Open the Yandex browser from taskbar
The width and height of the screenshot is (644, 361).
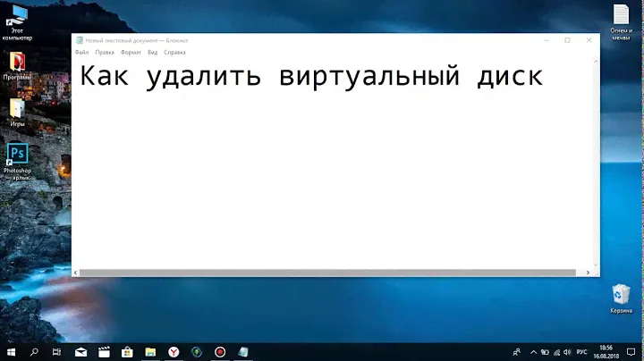pyautogui.click(x=174, y=352)
